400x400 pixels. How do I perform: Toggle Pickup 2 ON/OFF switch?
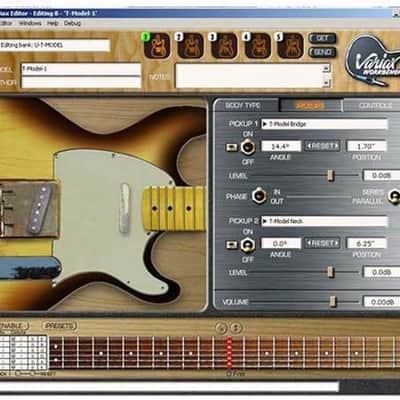click(x=248, y=245)
